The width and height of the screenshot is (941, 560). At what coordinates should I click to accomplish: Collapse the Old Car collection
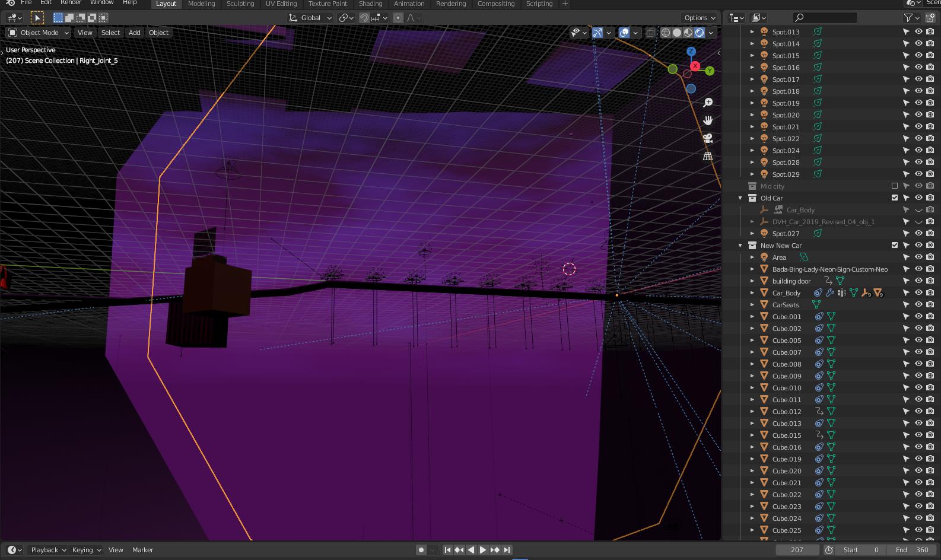point(740,198)
